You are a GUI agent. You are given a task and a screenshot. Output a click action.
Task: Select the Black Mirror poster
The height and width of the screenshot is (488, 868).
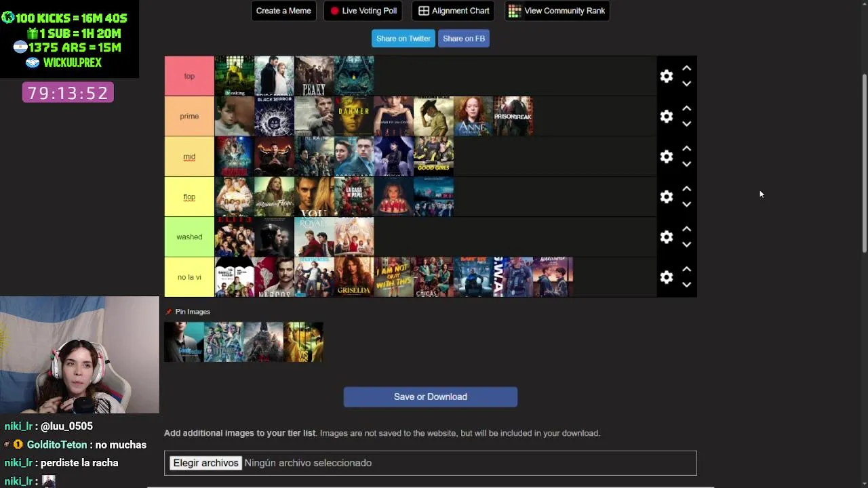click(274, 117)
